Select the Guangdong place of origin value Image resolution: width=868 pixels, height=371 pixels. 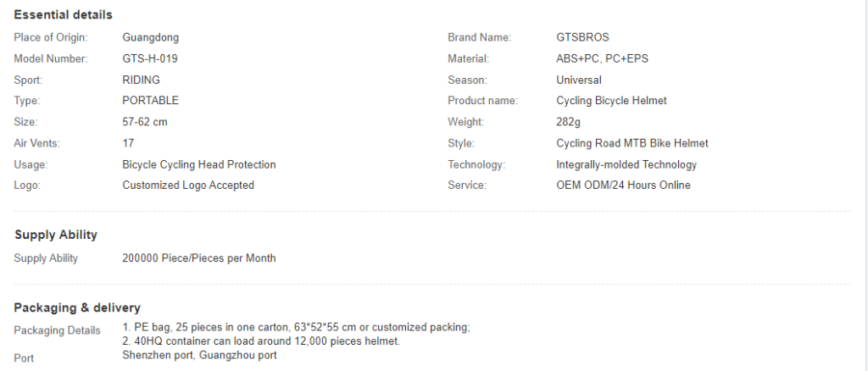pyautogui.click(x=151, y=37)
